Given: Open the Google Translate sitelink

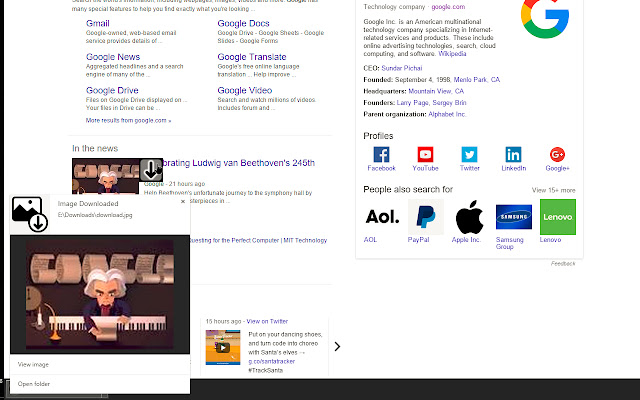Looking at the screenshot, I should click(252, 57).
